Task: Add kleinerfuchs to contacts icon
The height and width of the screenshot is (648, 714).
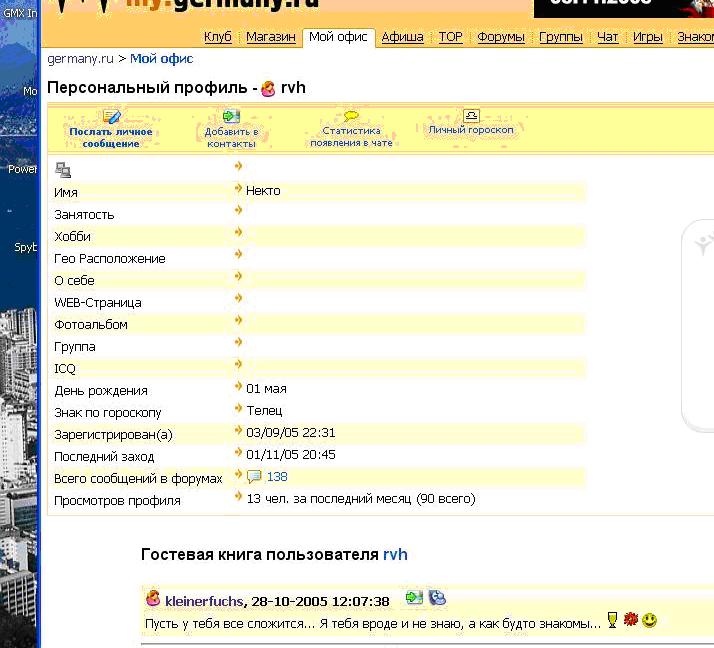Action: (x=414, y=597)
